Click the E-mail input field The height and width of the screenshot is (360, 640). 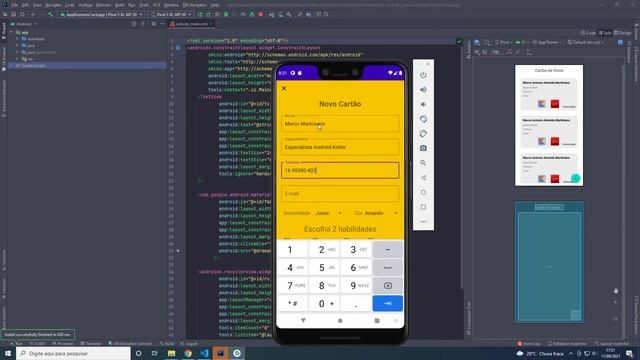(340, 193)
